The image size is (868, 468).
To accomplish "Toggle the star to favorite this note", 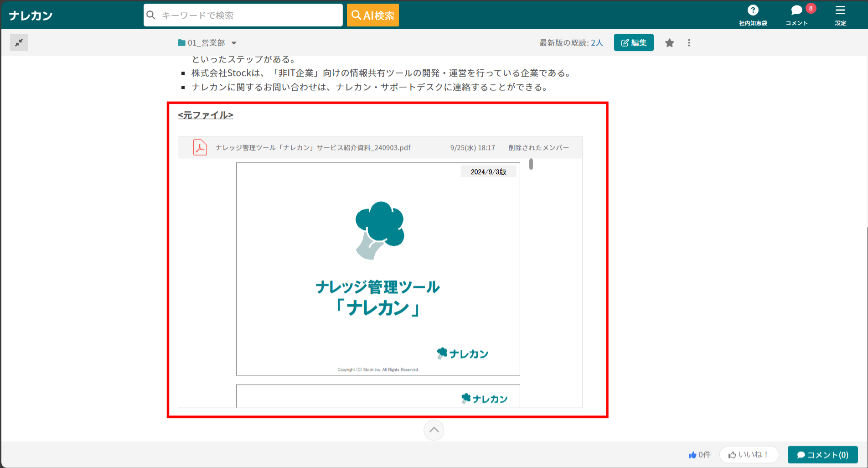I will [670, 42].
